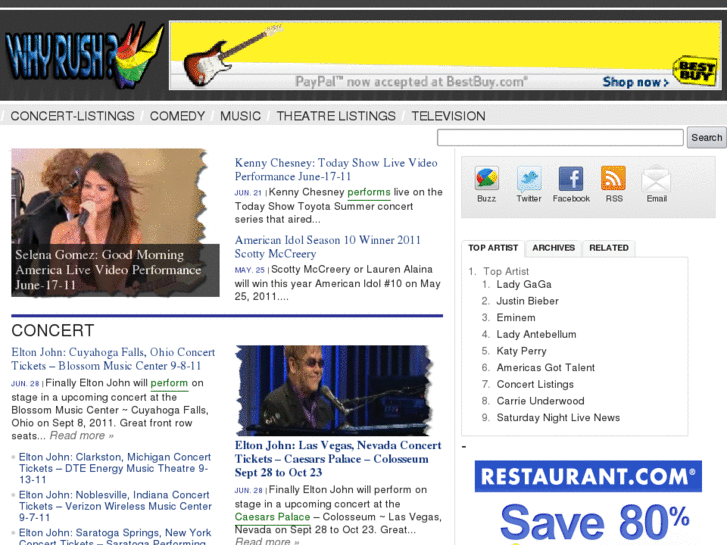727x545 pixels.
Task: Click the green 'Caesars Palace' keyword link
Action: click(x=272, y=517)
